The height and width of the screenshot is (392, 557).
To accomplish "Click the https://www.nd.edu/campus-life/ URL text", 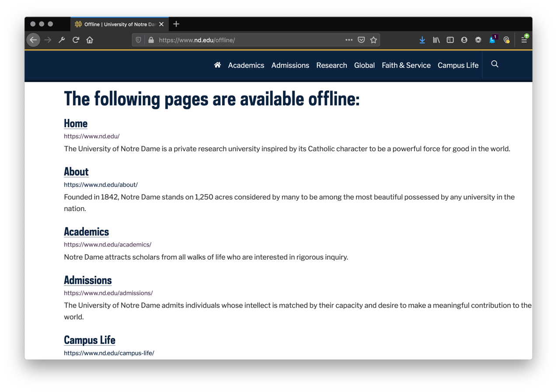I will (109, 353).
